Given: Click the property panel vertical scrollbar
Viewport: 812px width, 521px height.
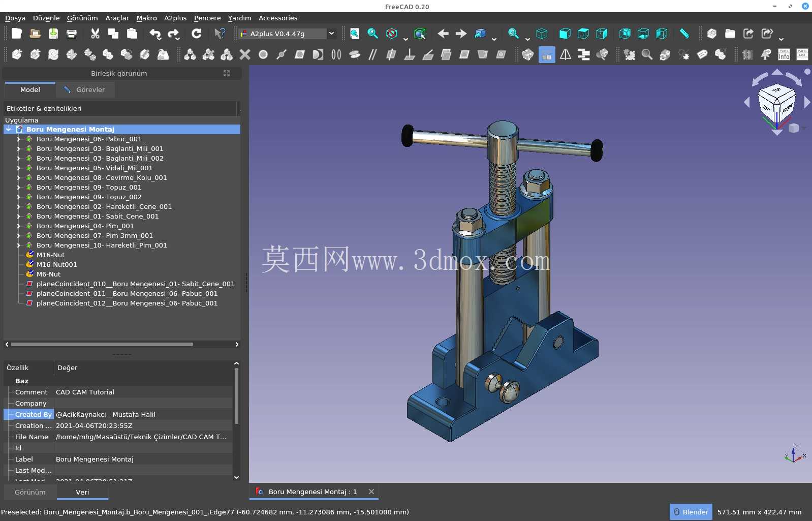Looking at the screenshot, I should (236, 395).
